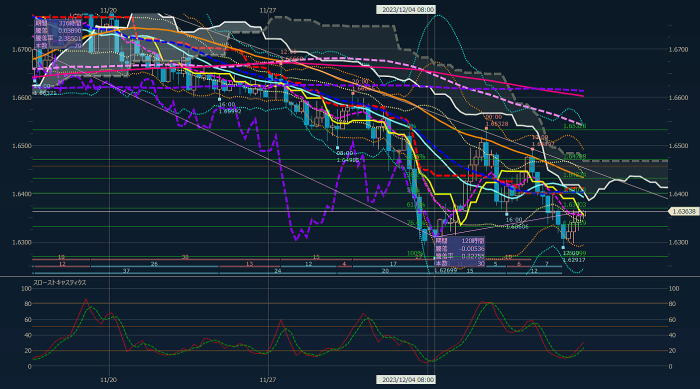700x389 pixels.
Task: Click 100 on the left stochastics scale
Action: click(x=26, y=289)
